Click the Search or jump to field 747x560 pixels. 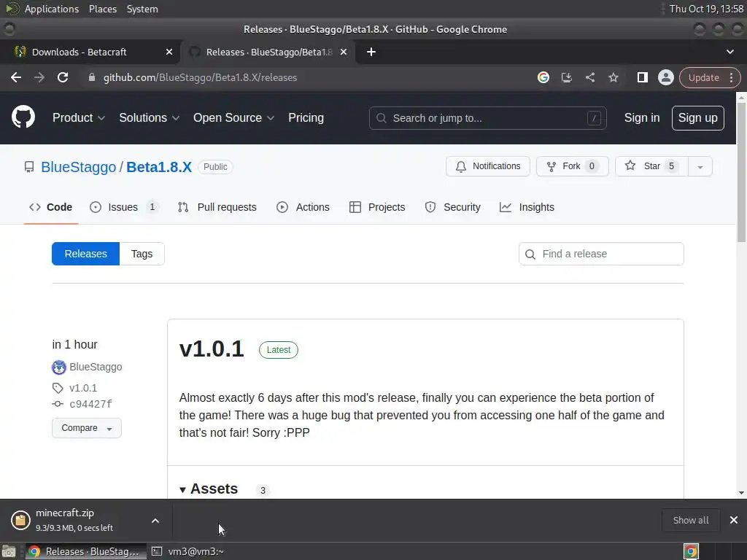(x=487, y=118)
